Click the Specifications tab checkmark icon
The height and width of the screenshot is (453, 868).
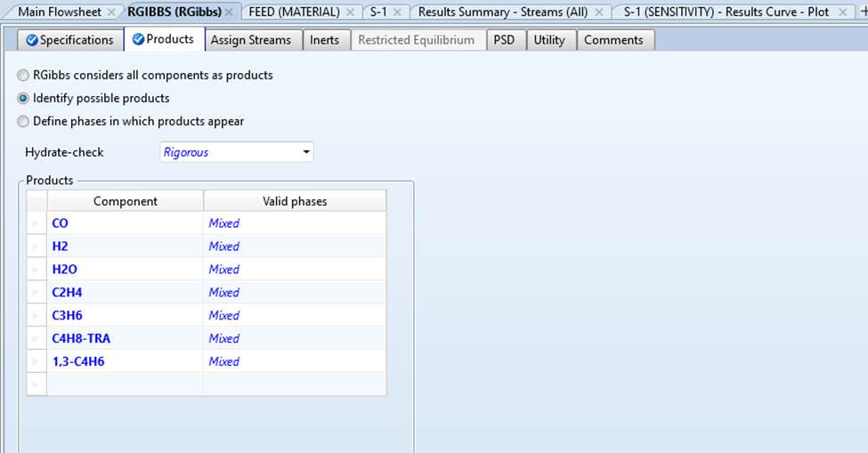(32, 40)
